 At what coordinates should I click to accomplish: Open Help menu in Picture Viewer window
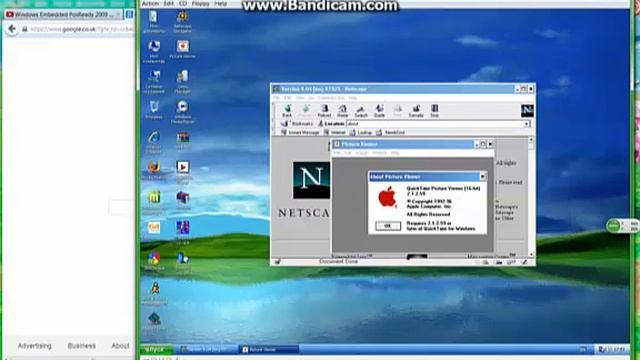click(x=395, y=153)
